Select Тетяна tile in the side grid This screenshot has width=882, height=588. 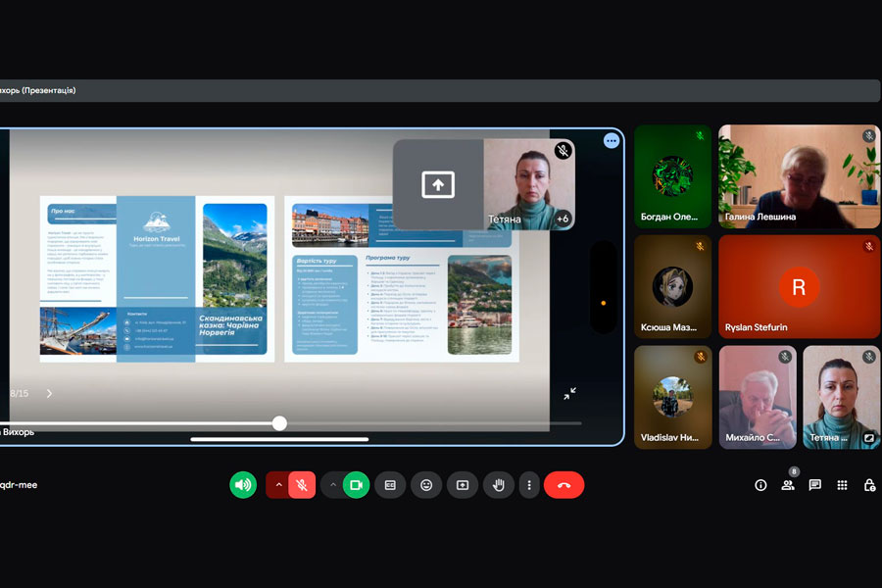842,397
